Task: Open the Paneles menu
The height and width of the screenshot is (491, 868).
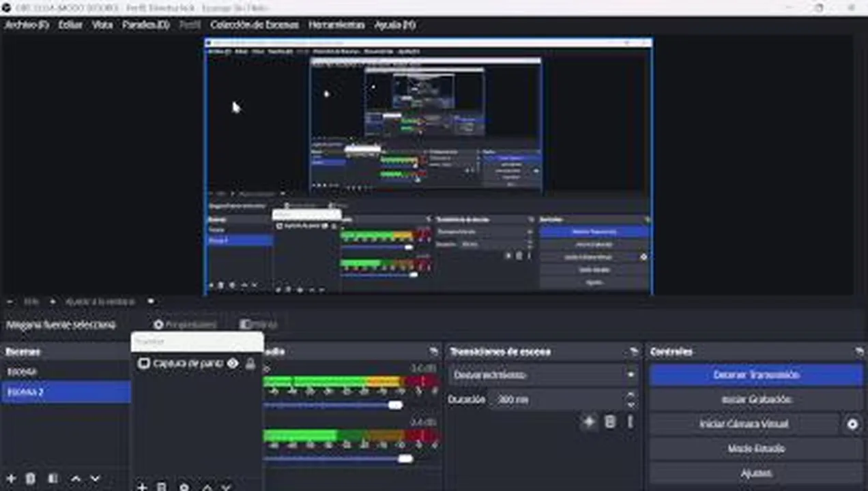Action: [x=145, y=25]
